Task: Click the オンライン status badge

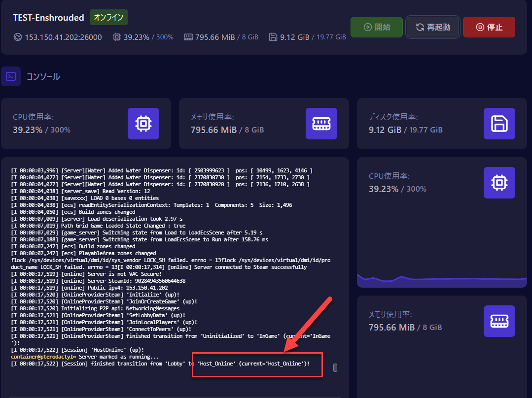Action: tap(108, 17)
